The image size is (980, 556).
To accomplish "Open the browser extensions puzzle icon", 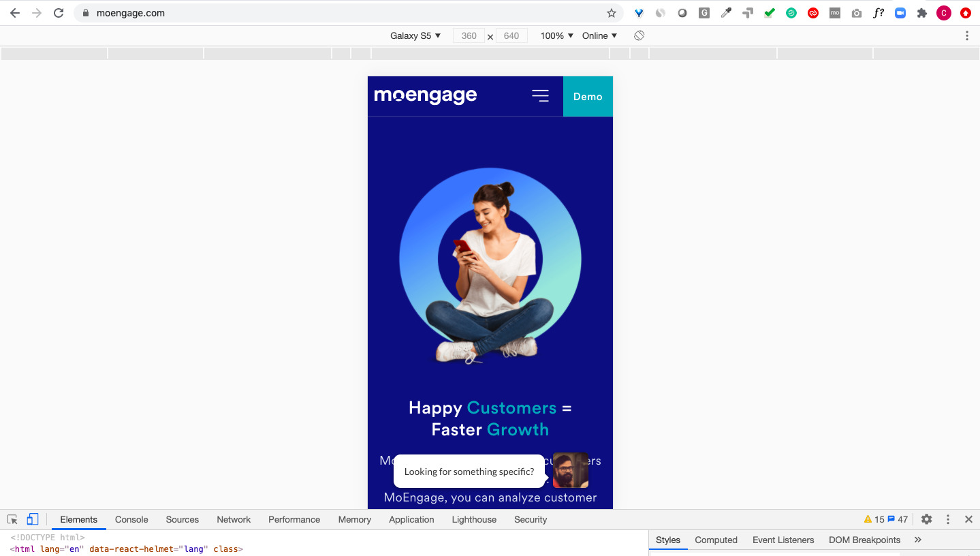I will point(921,12).
